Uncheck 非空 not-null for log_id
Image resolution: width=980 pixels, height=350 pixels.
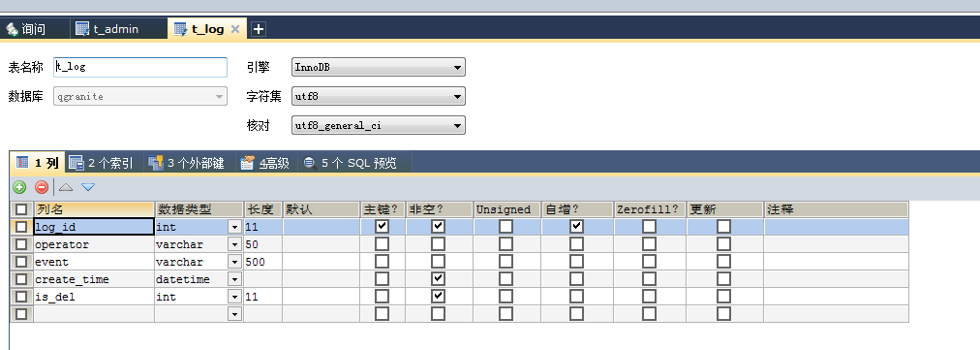click(438, 226)
